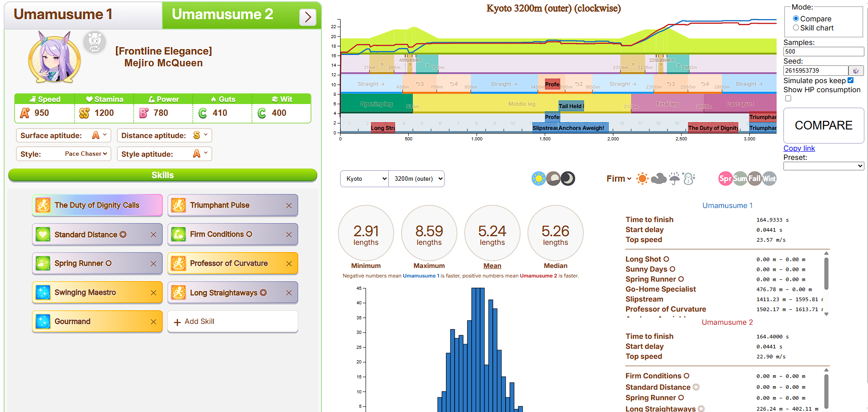The image size is (868, 412).
Task: Open Distance aptitude dropdown
Action: (x=164, y=135)
